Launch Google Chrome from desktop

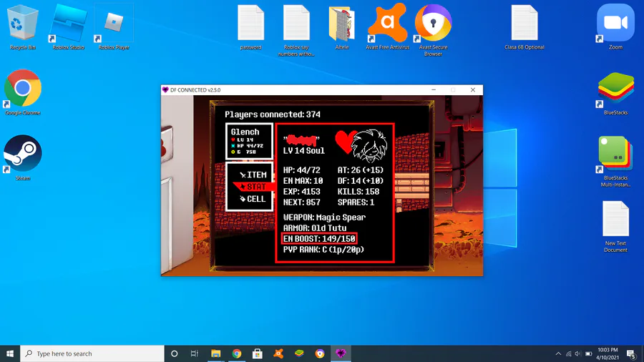[23, 92]
